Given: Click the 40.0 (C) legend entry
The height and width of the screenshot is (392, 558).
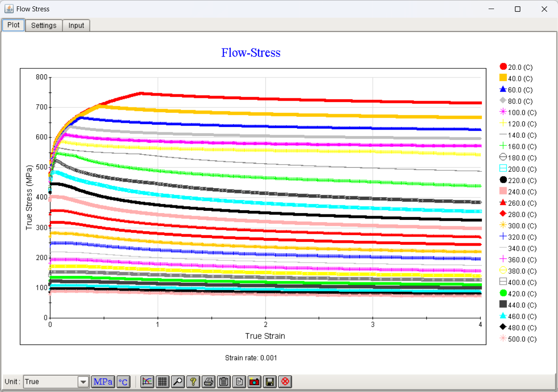Looking at the screenshot, I should [516, 78].
